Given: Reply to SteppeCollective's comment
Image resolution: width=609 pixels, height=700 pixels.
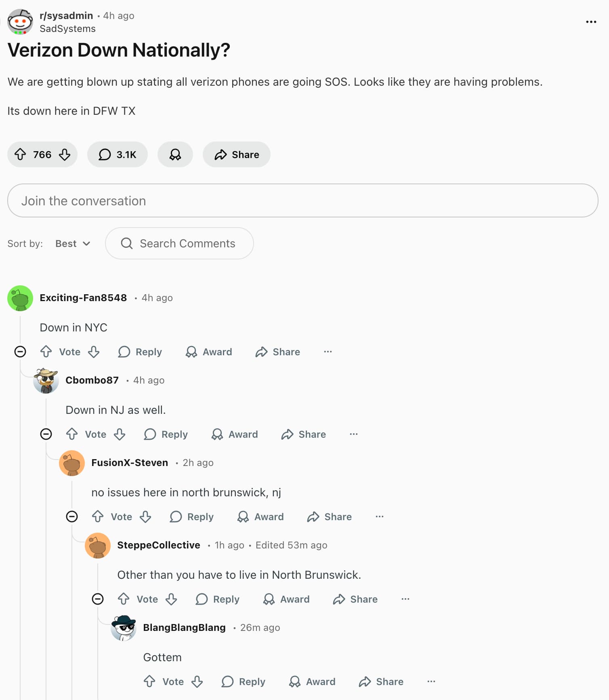Looking at the screenshot, I should 218,599.
